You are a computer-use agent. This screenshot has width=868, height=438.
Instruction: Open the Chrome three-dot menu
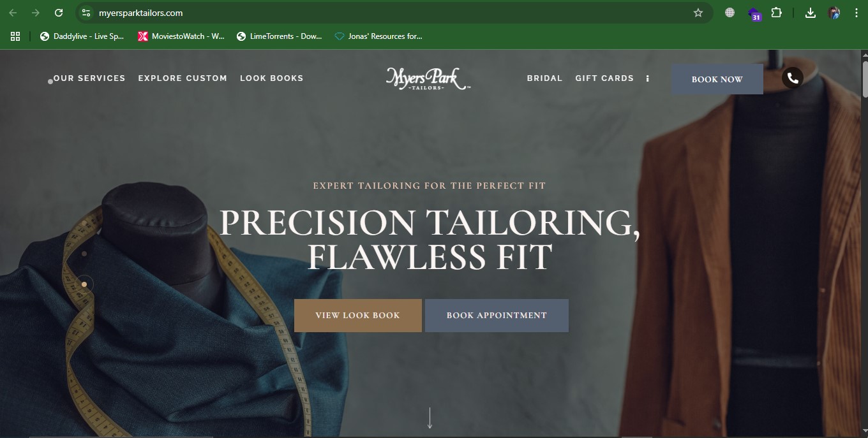(x=856, y=13)
